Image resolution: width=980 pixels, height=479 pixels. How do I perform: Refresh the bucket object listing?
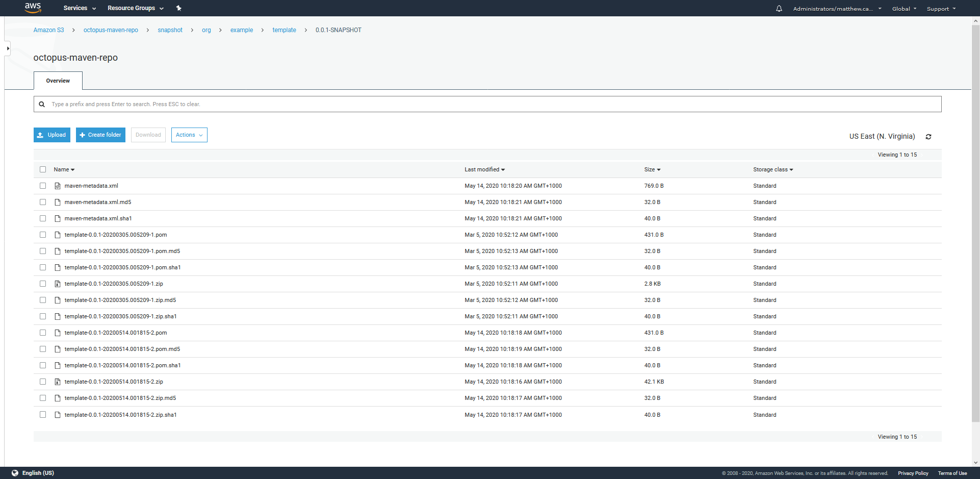929,136
